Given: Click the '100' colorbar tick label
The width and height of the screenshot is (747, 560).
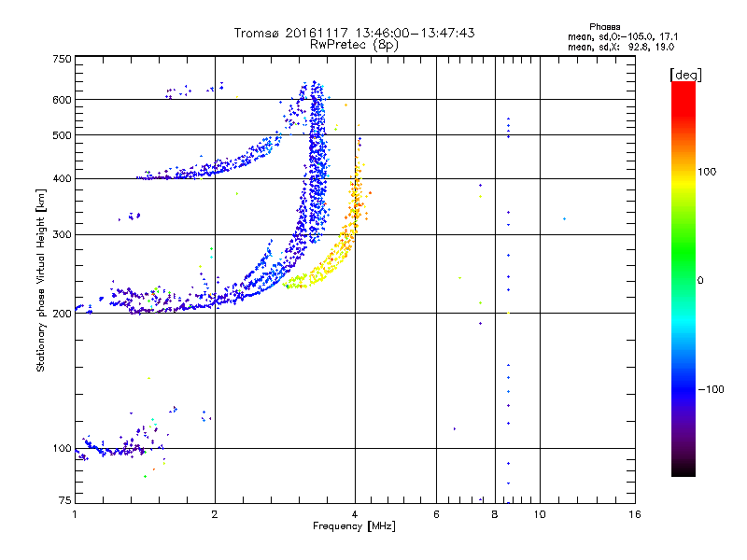Looking at the screenshot, I should [707, 172].
